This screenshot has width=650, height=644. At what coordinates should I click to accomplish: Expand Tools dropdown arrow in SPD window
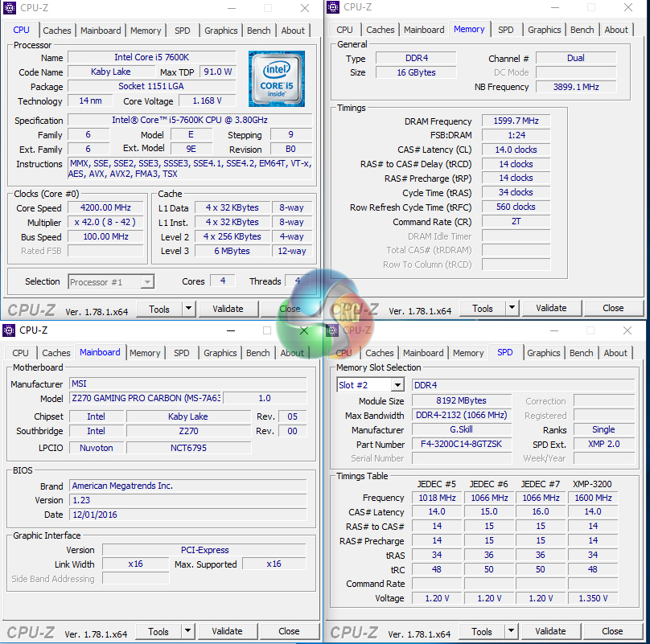[x=511, y=631]
